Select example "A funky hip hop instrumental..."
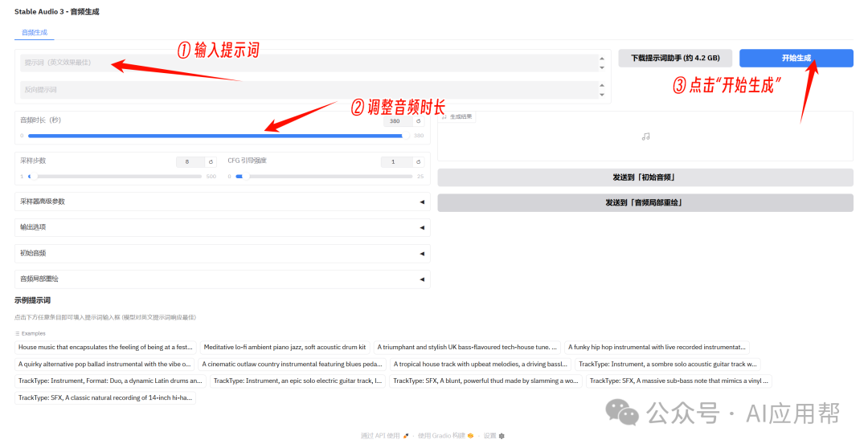 pos(657,348)
